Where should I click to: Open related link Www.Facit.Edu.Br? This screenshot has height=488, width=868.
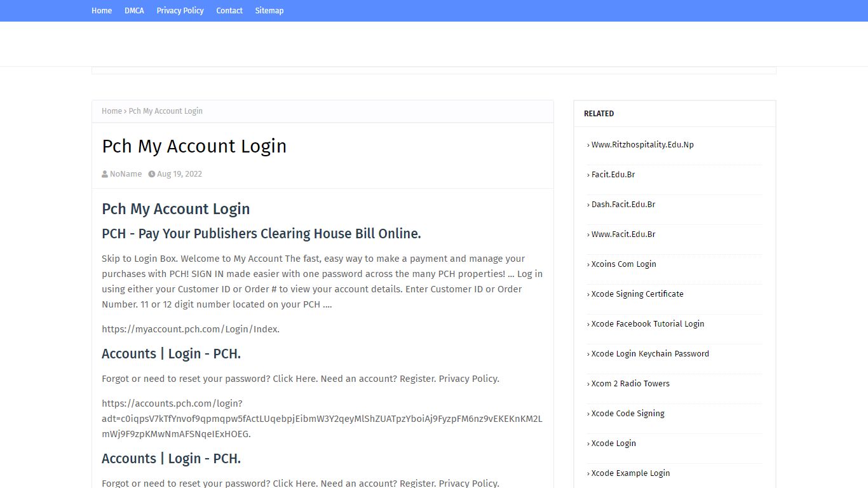pyautogui.click(x=623, y=234)
